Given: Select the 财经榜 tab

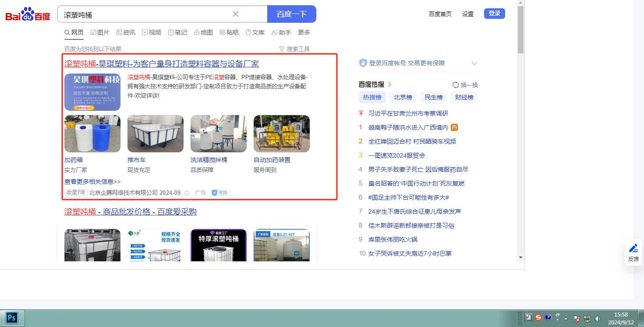Looking at the screenshot, I should [x=464, y=97].
